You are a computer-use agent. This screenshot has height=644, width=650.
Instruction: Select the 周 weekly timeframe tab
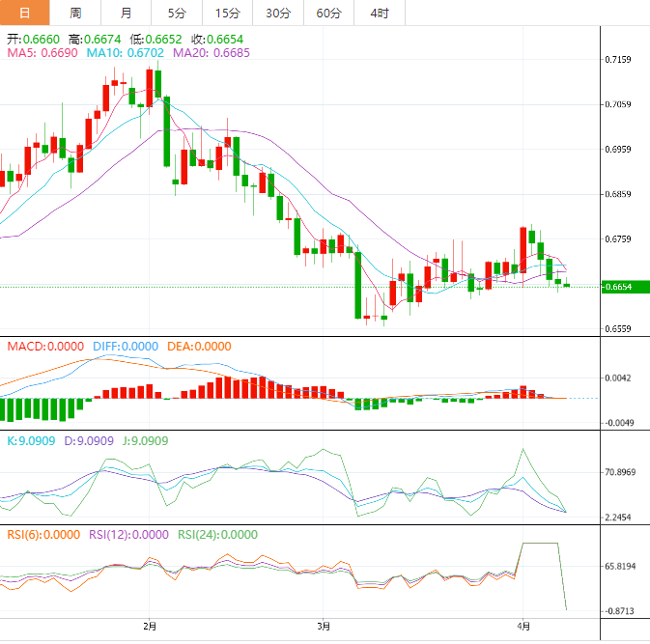click(76, 13)
